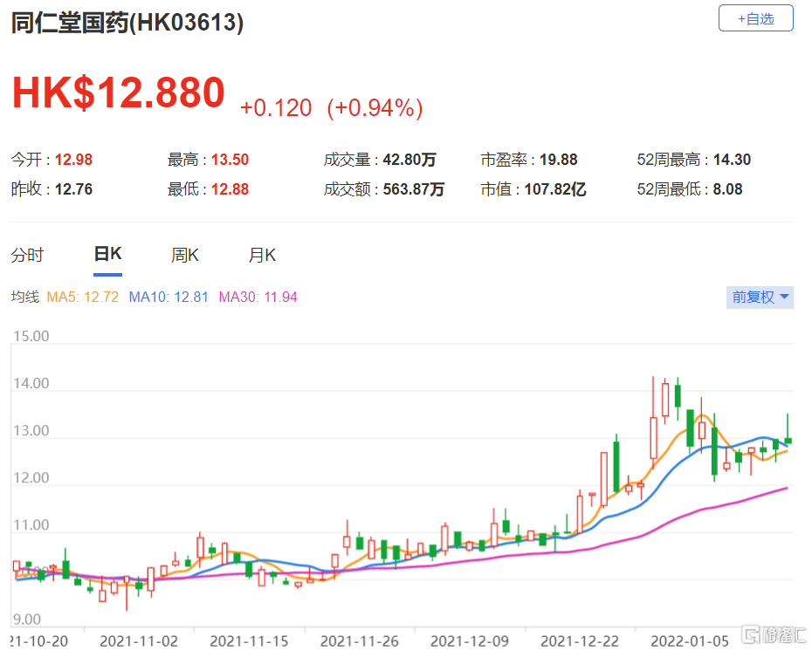Click the 2021-12-22 date axis label

tap(580, 641)
